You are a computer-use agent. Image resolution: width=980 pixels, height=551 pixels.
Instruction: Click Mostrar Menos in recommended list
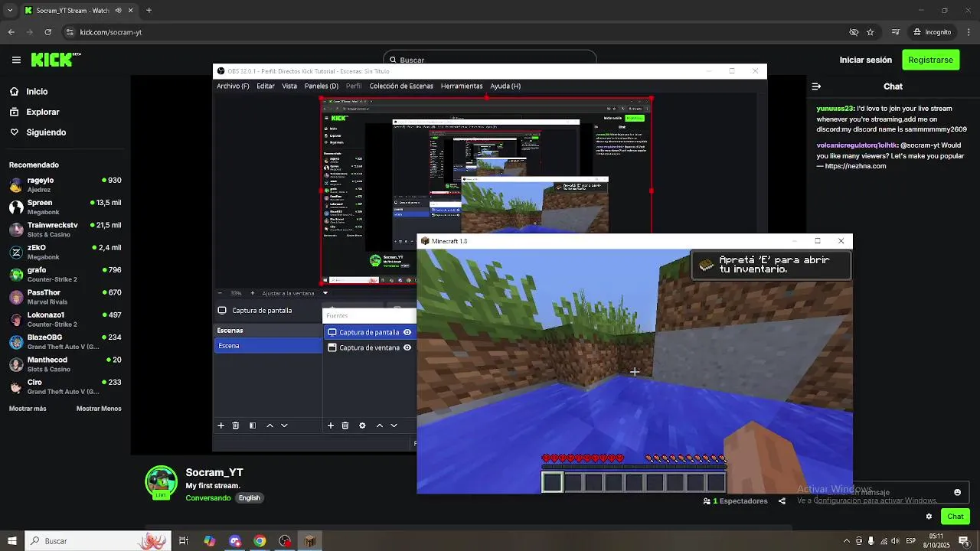coord(99,409)
